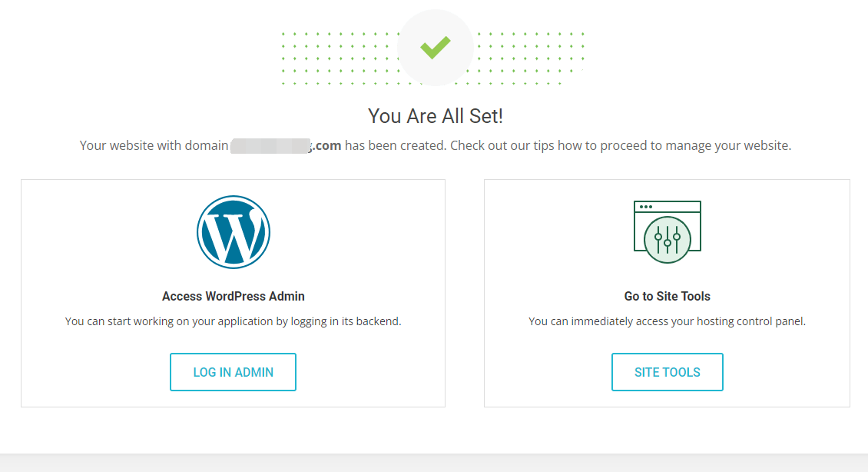This screenshot has width=868, height=472.
Task: Select the "Go to Site Tools" heading
Action: coord(667,296)
